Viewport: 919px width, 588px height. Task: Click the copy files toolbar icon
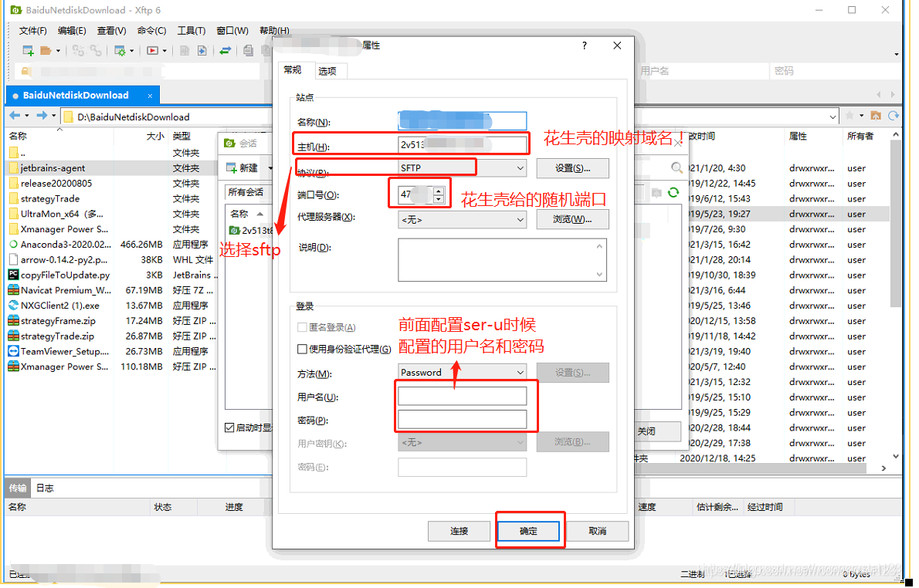coord(248,51)
